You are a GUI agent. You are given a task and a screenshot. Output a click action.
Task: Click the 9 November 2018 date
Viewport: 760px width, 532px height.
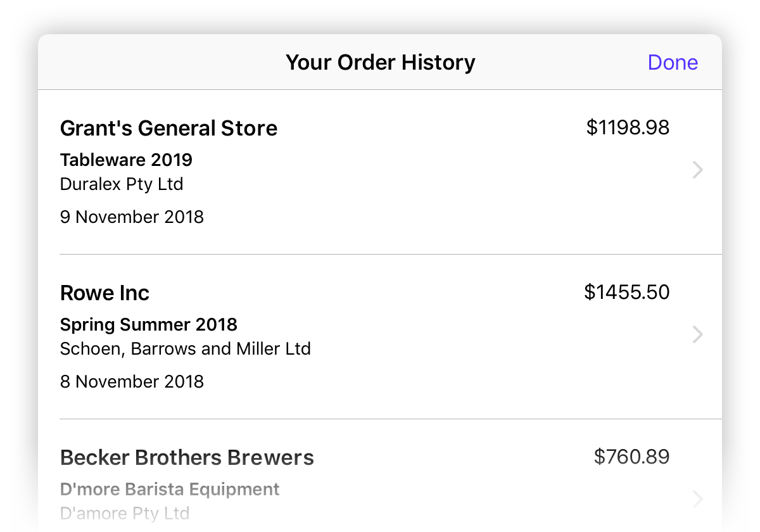click(132, 217)
